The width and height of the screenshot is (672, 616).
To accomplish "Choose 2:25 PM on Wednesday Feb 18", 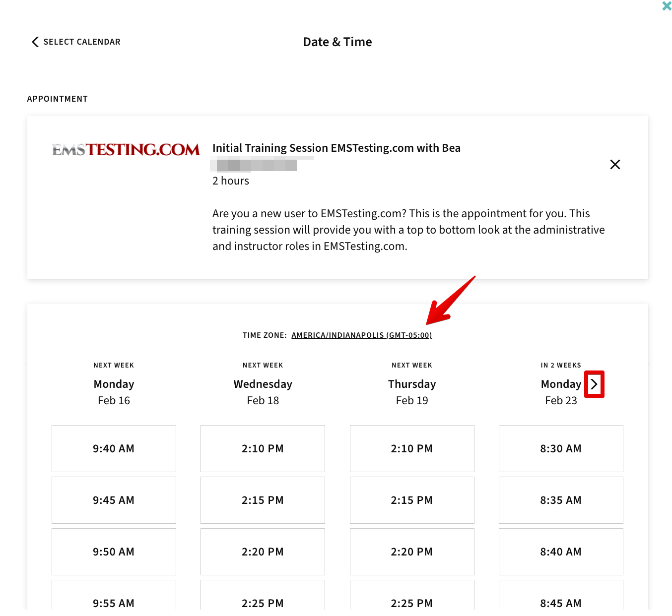I will 263,595.
